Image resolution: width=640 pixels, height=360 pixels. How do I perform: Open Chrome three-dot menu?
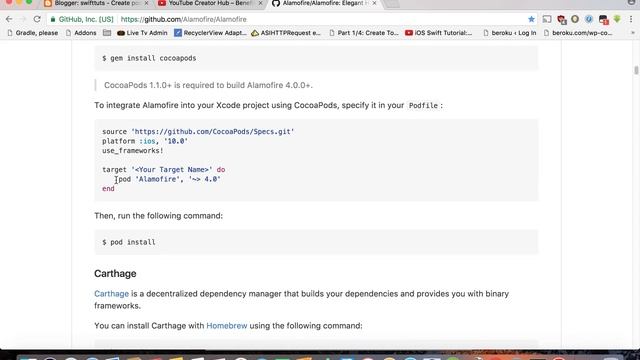[631, 19]
